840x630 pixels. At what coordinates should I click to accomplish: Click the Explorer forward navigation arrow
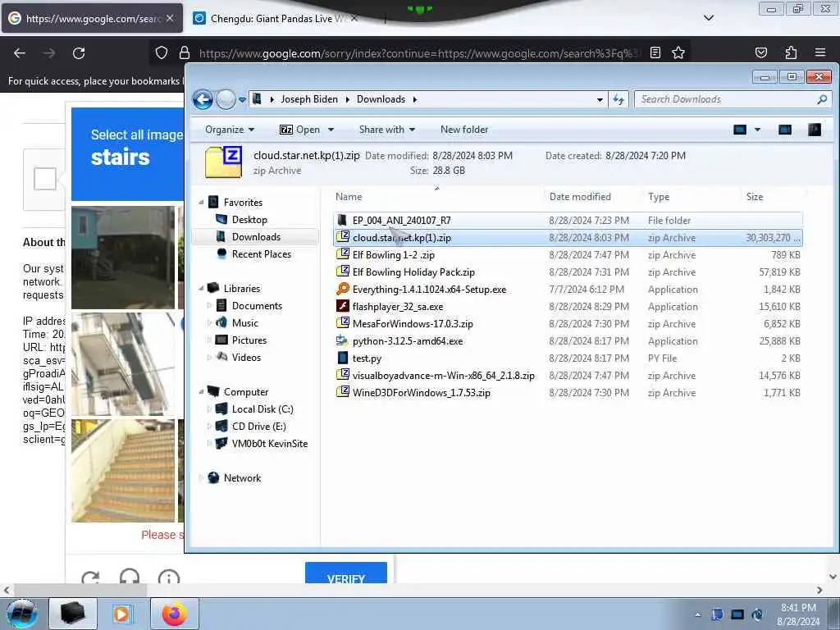tap(226, 99)
